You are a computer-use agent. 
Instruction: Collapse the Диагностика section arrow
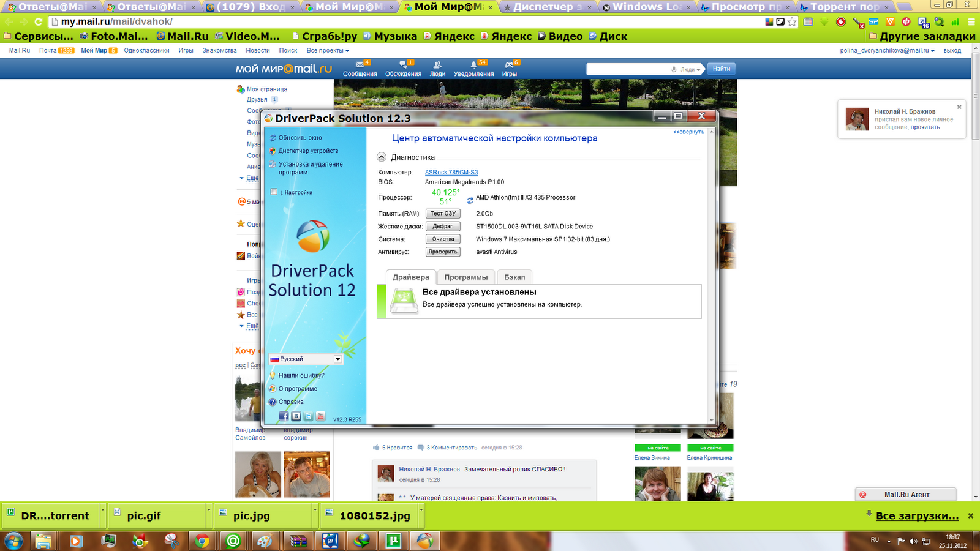coord(382,157)
